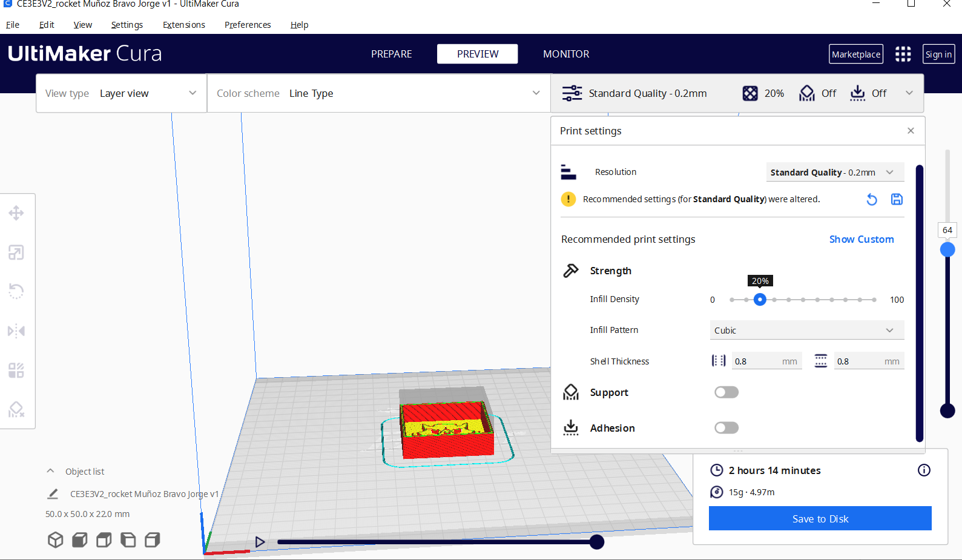Click the sliced red model on the build plate

coord(447,429)
